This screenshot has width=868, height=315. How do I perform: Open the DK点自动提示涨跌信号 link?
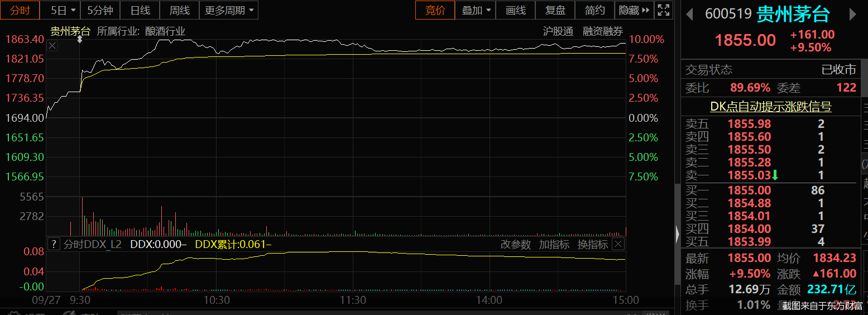tap(770, 107)
